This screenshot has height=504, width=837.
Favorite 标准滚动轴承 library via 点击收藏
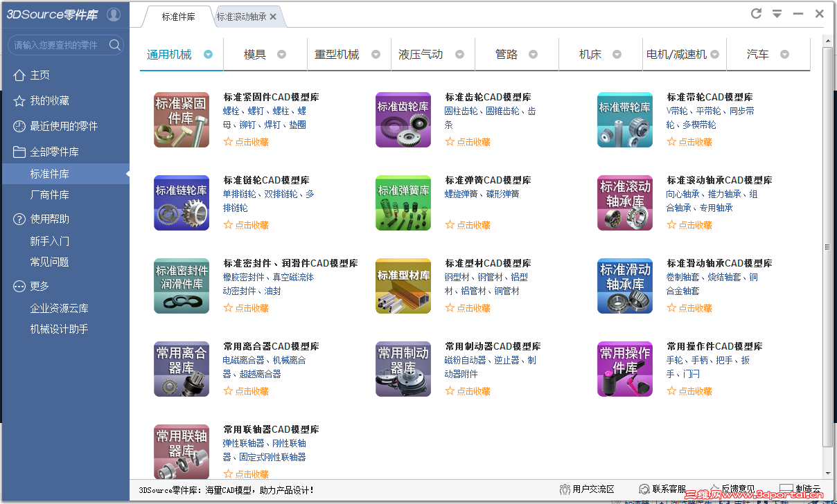(689, 225)
